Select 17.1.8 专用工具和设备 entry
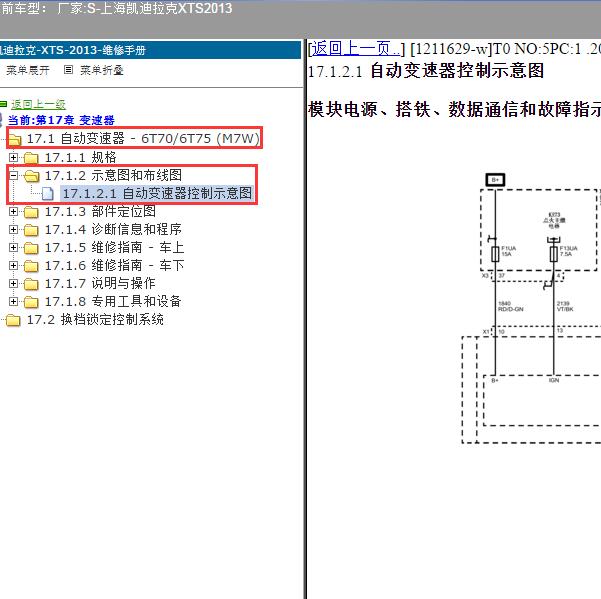Screen dimensions: 601x599 tap(113, 301)
